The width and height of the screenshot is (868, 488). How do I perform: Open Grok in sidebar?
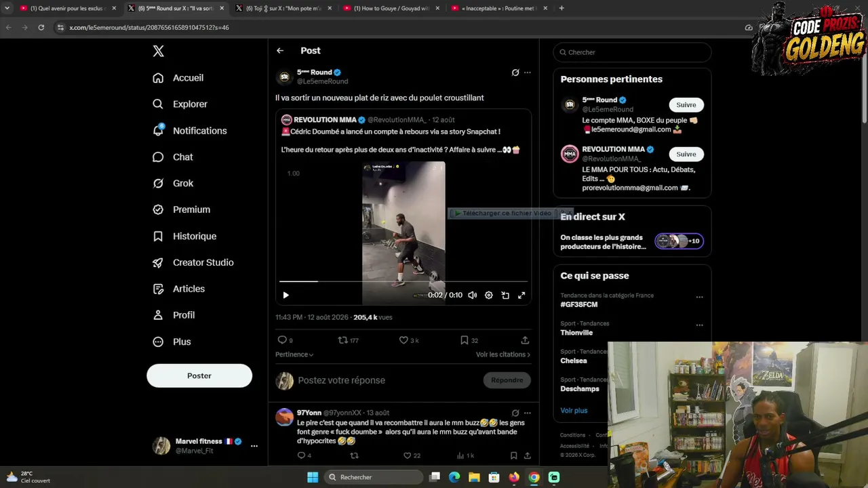172,184
